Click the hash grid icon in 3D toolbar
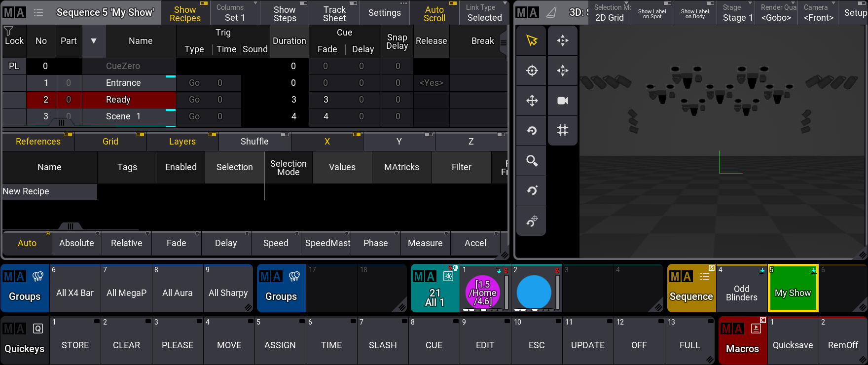Screen dimensions: 868x365 tap(562, 131)
